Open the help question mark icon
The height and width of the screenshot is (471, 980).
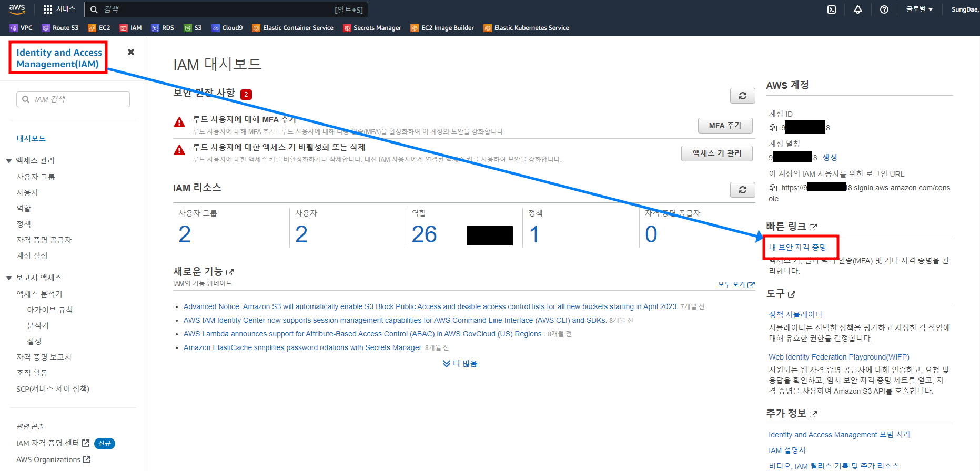(884, 9)
